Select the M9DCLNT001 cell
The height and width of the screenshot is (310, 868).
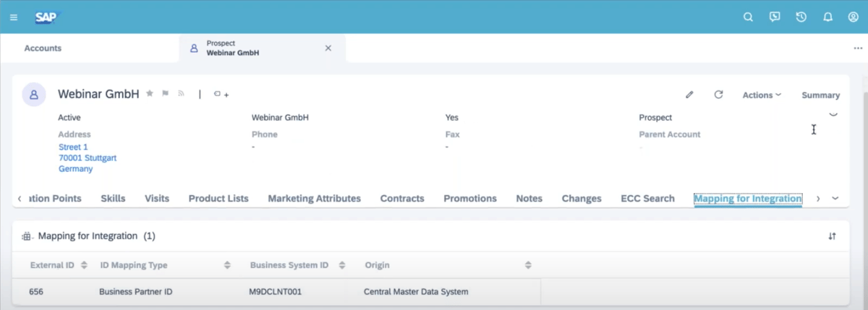274,292
